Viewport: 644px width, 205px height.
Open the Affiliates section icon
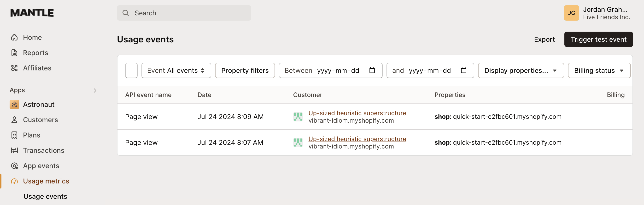pos(14,68)
